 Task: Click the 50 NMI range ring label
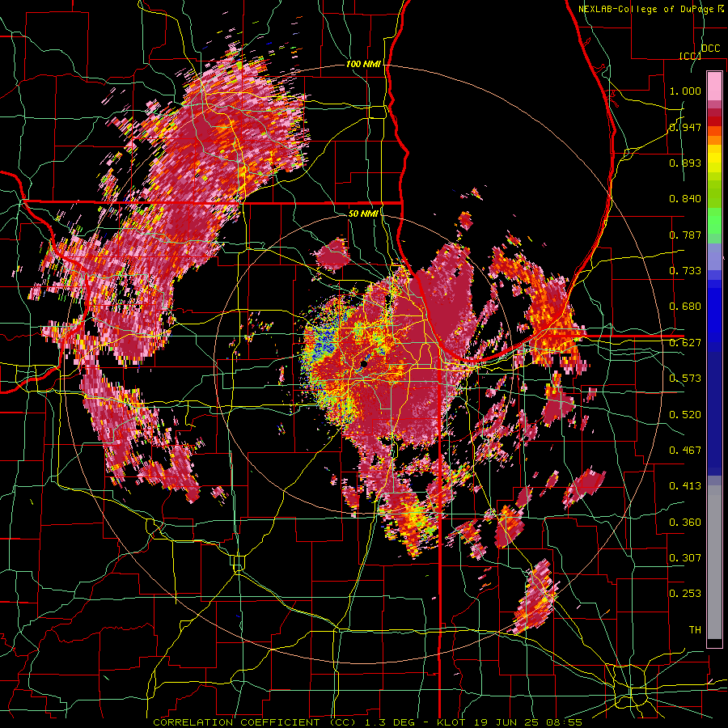363,214
